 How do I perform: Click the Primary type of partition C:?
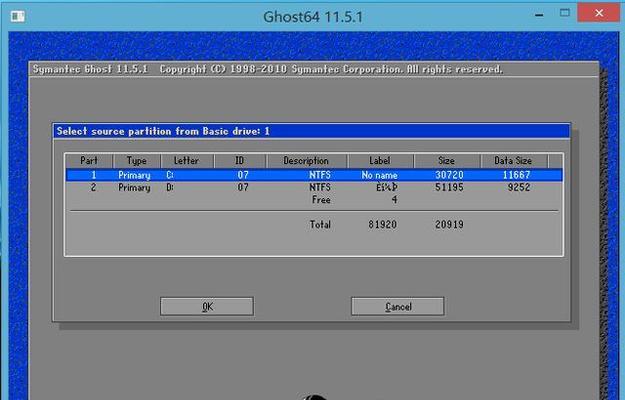134,175
